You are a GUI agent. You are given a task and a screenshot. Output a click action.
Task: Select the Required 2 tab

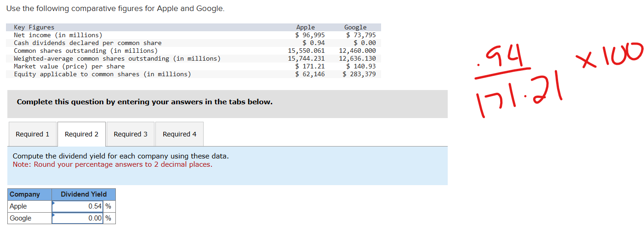(x=81, y=134)
